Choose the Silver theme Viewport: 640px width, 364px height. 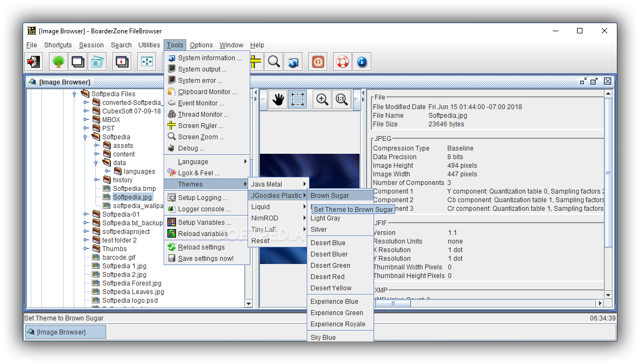click(340, 230)
